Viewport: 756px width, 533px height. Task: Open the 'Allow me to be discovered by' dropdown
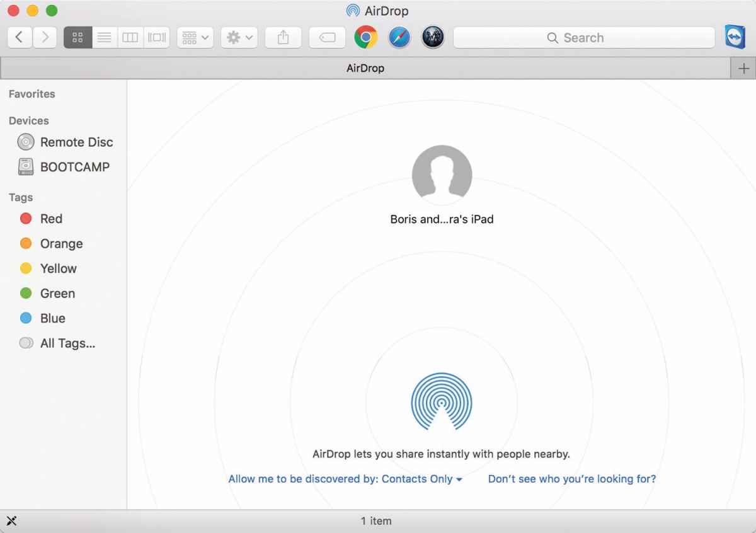tap(345, 479)
